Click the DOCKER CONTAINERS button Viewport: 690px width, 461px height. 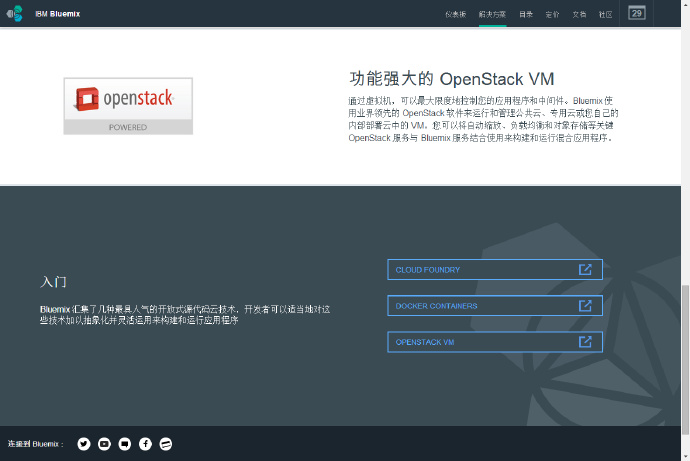click(x=495, y=306)
